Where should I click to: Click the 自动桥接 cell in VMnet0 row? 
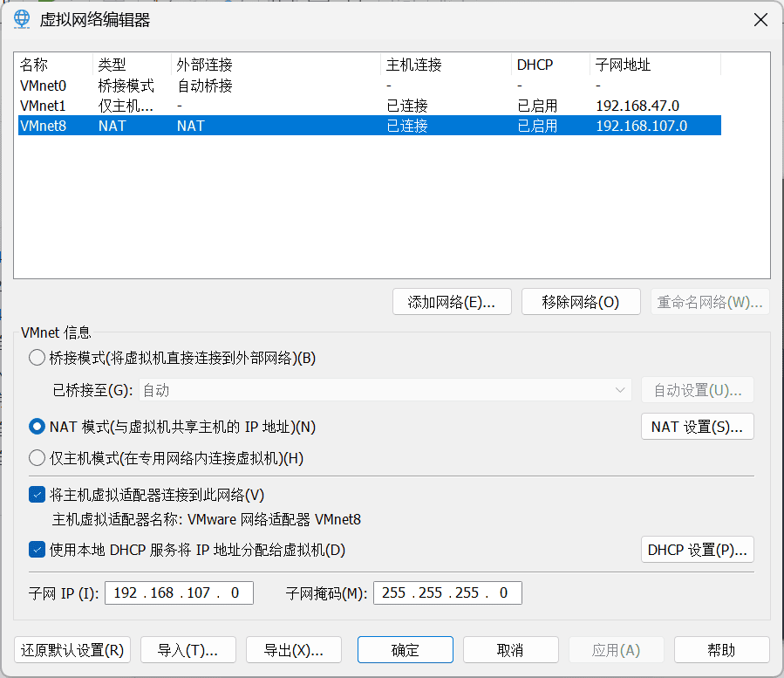tap(205, 86)
